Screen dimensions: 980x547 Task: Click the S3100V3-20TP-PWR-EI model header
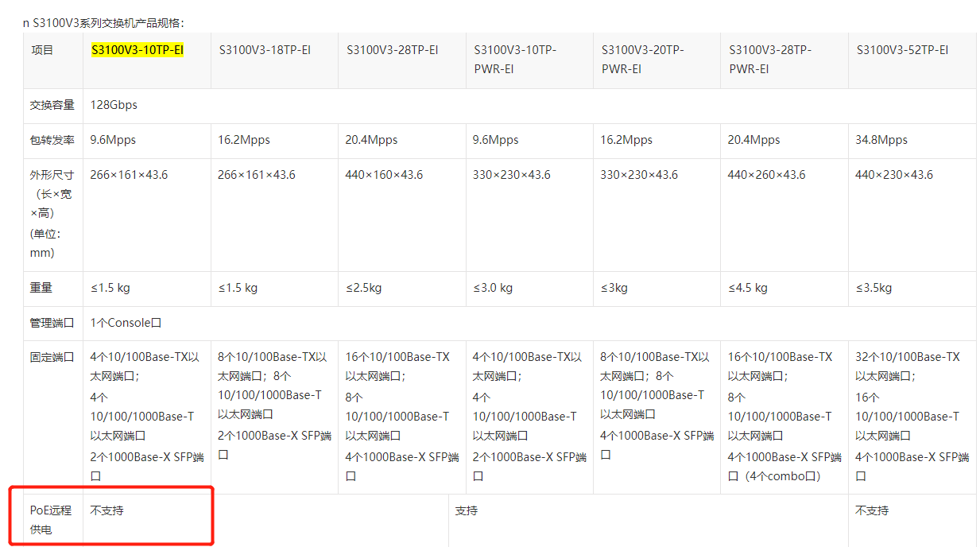pos(642,59)
